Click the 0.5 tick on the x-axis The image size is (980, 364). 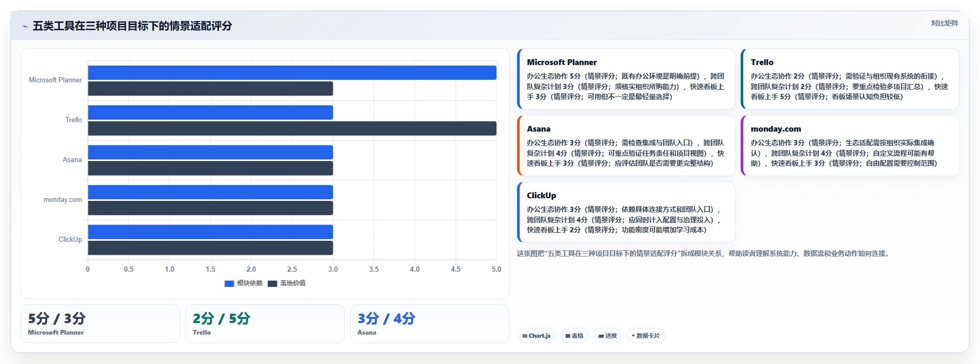pos(129,270)
